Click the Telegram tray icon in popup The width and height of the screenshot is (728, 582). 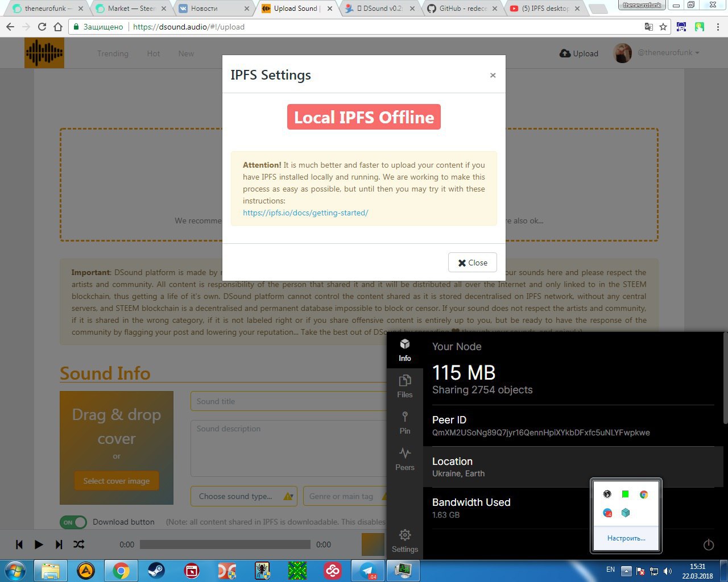pos(607,513)
